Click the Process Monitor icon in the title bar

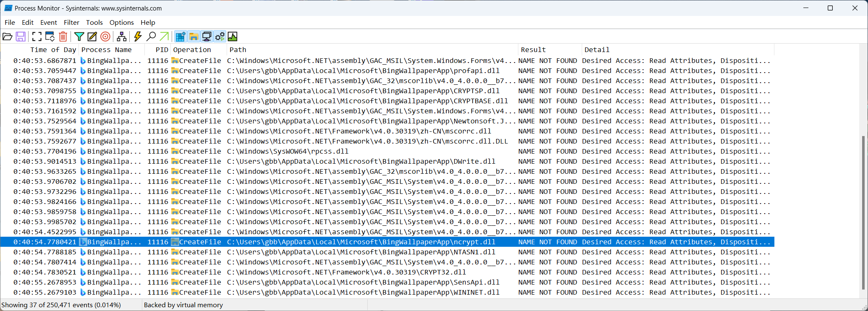(8, 8)
